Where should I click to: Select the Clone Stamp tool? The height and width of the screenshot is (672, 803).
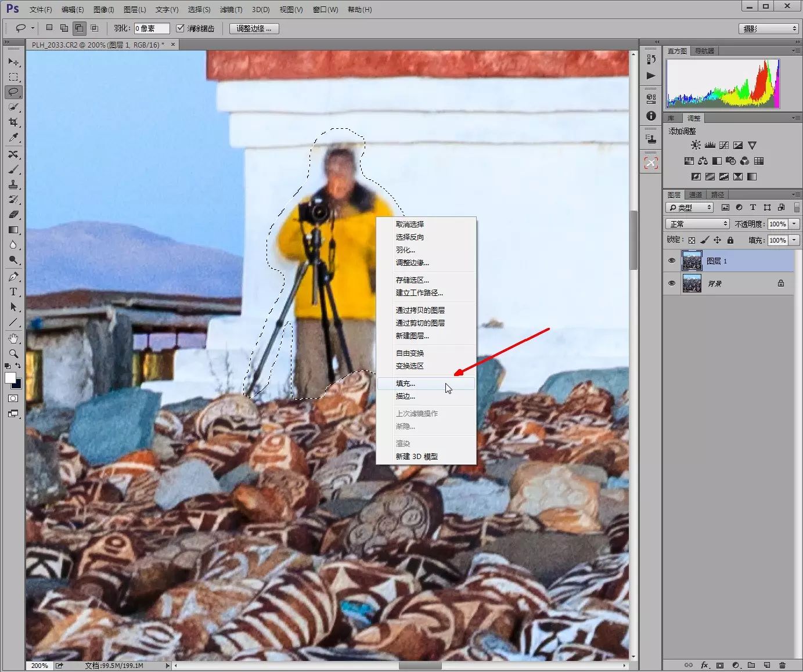[13, 185]
